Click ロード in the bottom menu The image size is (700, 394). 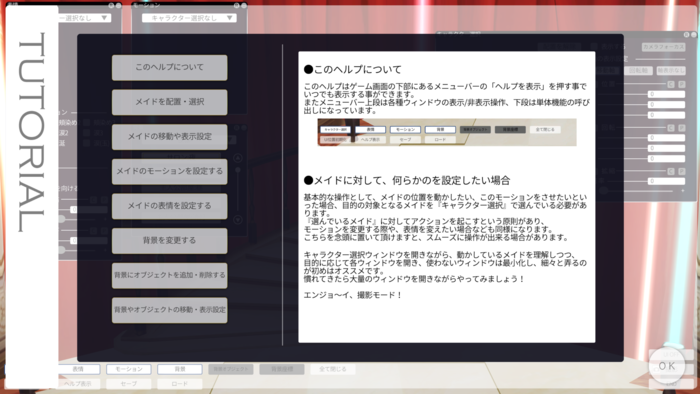179,384
